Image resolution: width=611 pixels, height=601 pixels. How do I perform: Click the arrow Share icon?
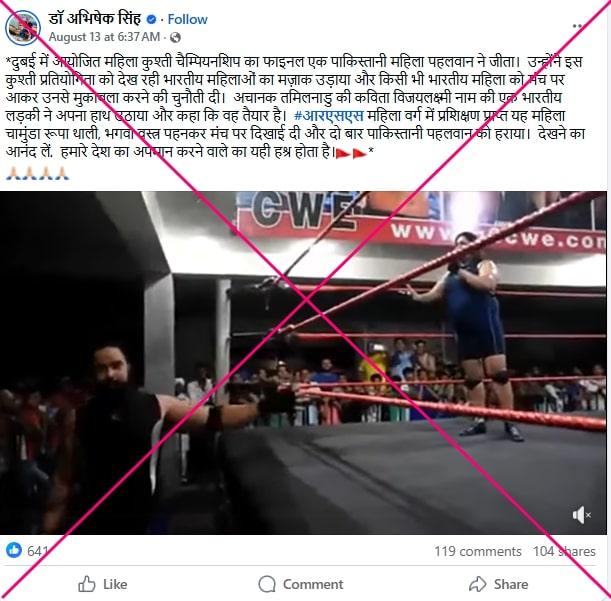click(x=477, y=584)
